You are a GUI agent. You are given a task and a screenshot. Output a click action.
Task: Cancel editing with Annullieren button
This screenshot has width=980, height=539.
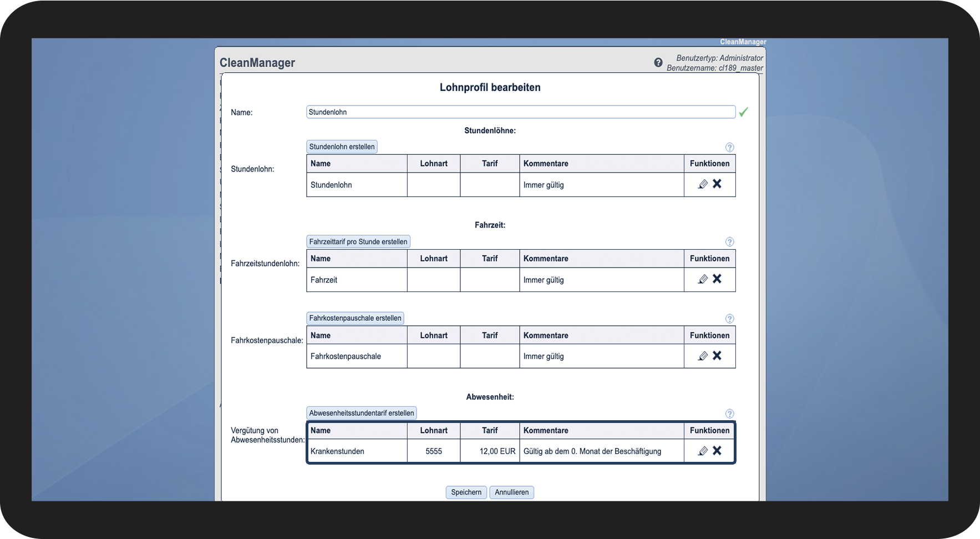[x=511, y=492]
